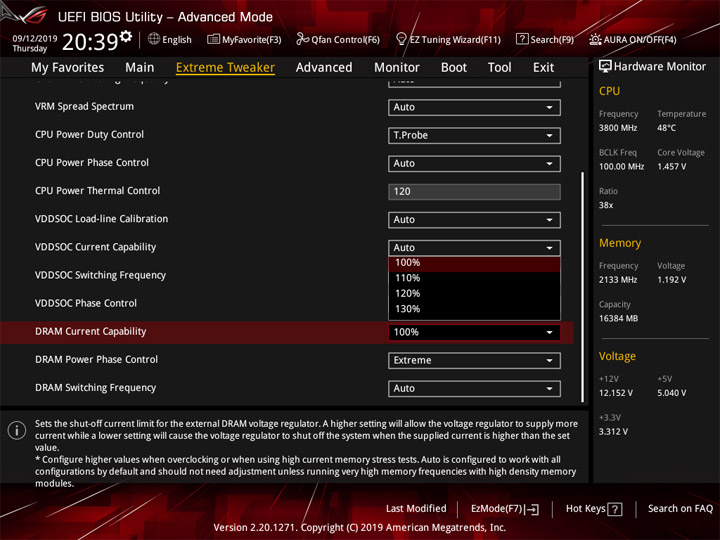Image resolution: width=720 pixels, height=540 pixels.
Task: Click +12V reading 12.152 V
Action: click(616, 394)
